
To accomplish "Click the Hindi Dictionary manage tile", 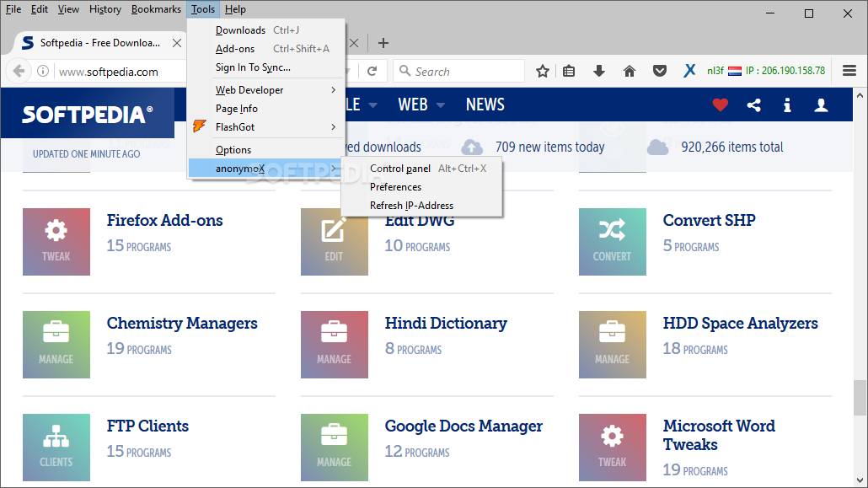I will pos(335,345).
